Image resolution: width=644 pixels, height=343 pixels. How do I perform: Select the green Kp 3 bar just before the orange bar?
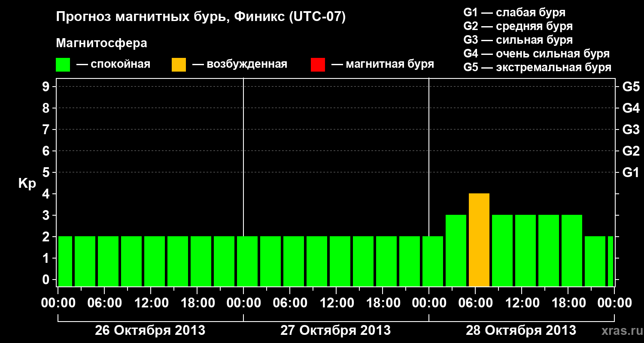pyautogui.click(x=456, y=250)
